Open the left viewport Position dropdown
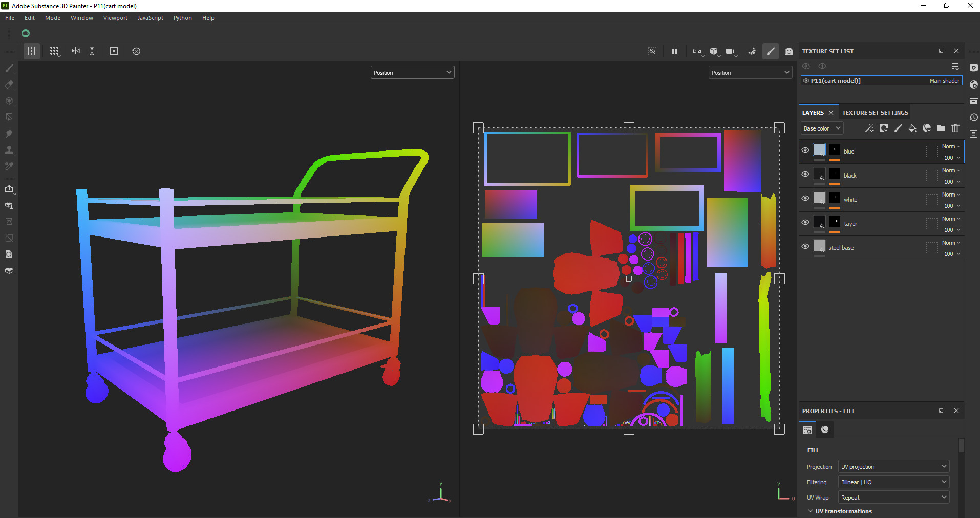Screen dimensions: 980x518 (x=412, y=73)
